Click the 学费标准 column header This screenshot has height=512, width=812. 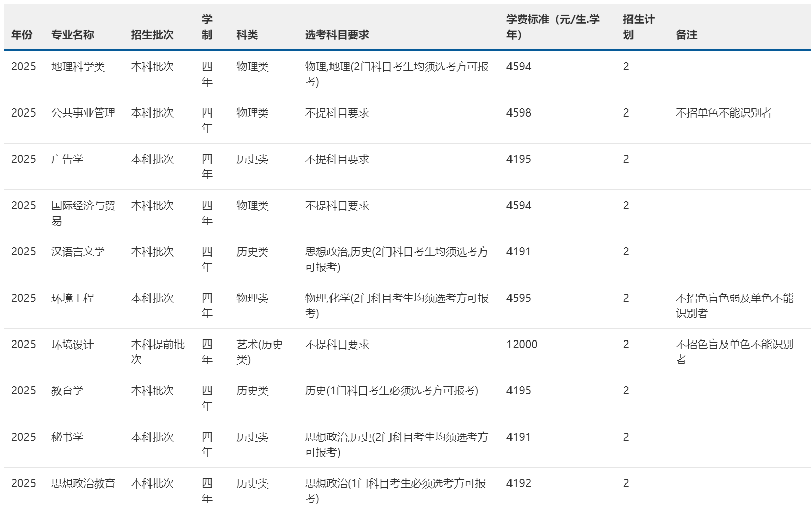(x=553, y=27)
